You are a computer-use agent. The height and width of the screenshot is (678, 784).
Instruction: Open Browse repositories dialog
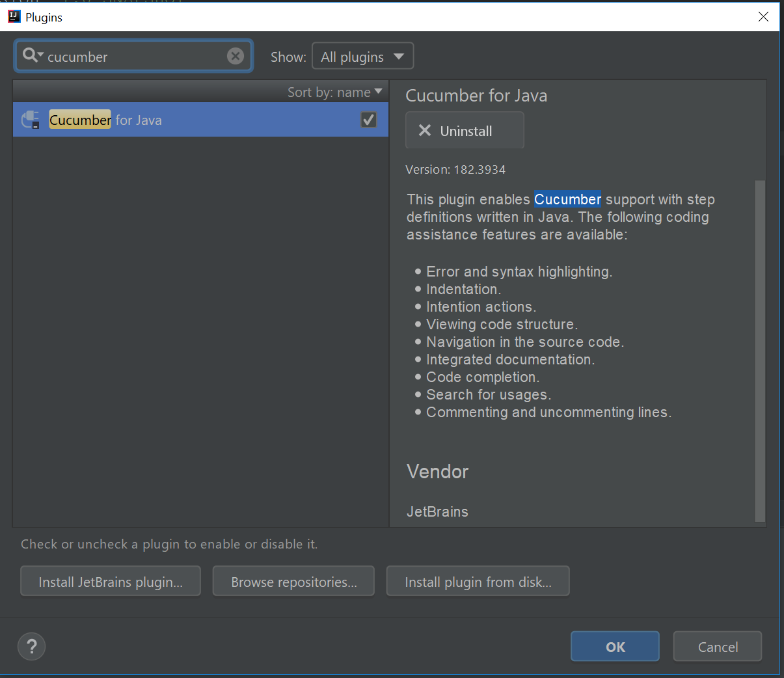point(293,581)
